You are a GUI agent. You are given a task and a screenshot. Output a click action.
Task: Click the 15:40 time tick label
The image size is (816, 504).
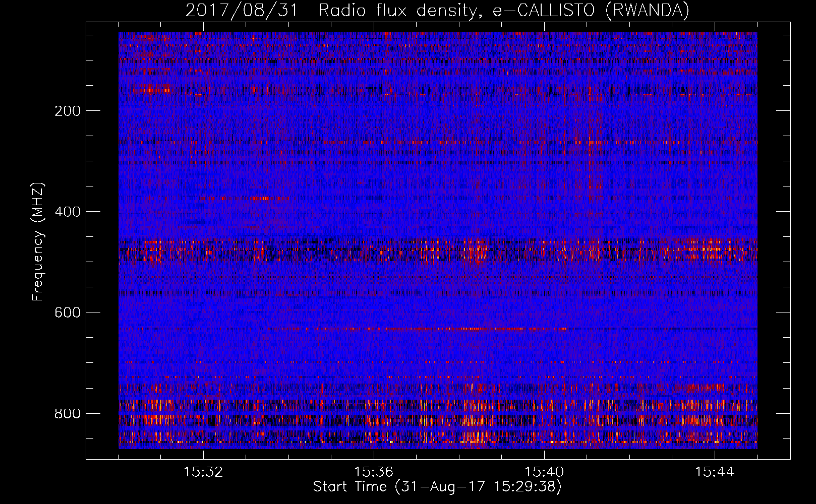coord(544,472)
